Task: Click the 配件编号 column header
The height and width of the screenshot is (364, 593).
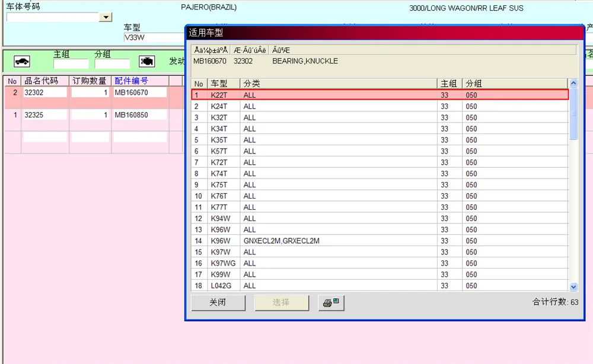Action: tap(140, 81)
